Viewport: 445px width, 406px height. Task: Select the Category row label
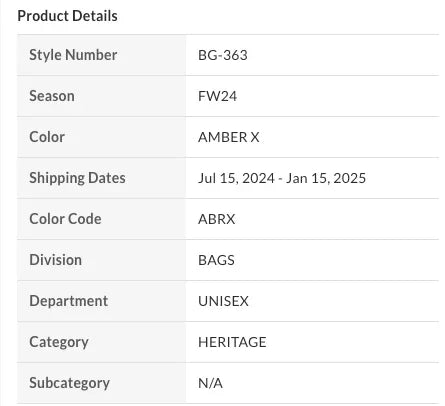coord(59,342)
